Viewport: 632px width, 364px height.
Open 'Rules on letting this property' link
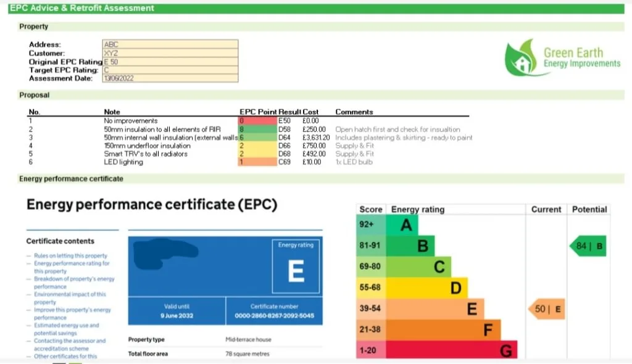pos(70,255)
